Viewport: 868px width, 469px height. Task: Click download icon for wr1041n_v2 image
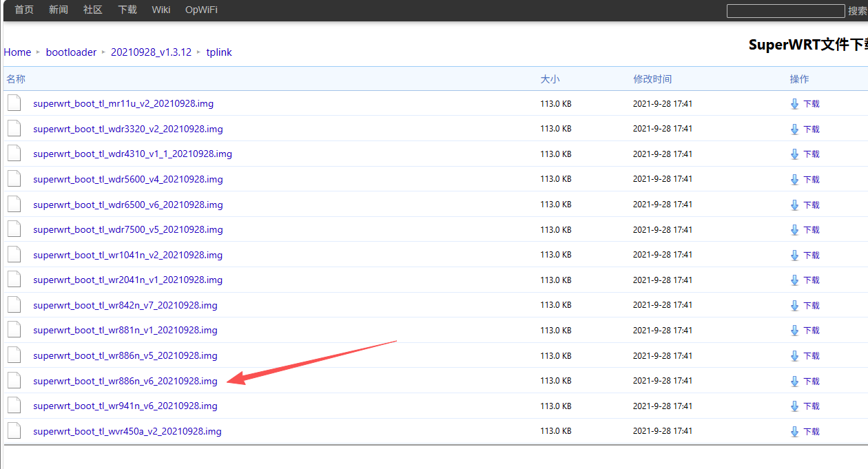(794, 256)
